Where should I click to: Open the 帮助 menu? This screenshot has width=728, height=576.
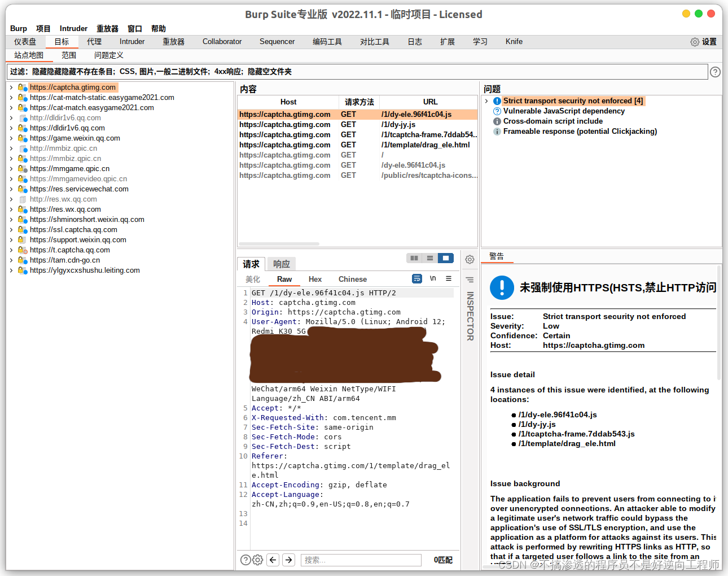pyautogui.click(x=159, y=29)
